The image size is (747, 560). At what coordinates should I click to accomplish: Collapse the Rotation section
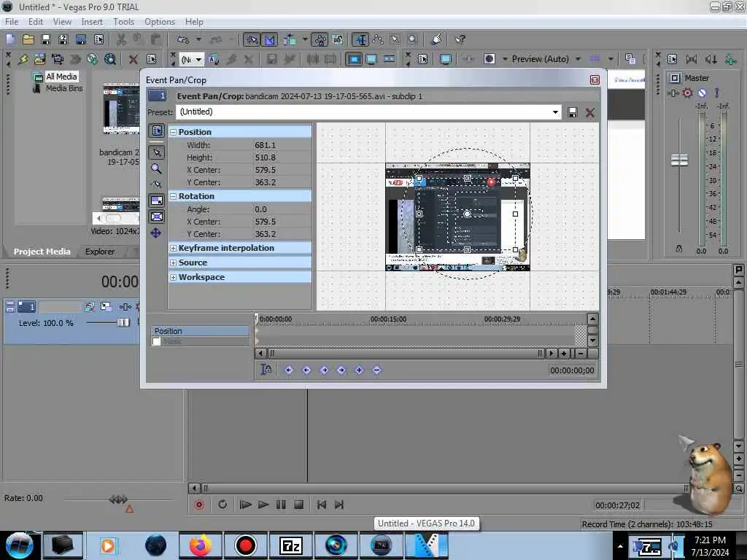[x=174, y=196]
